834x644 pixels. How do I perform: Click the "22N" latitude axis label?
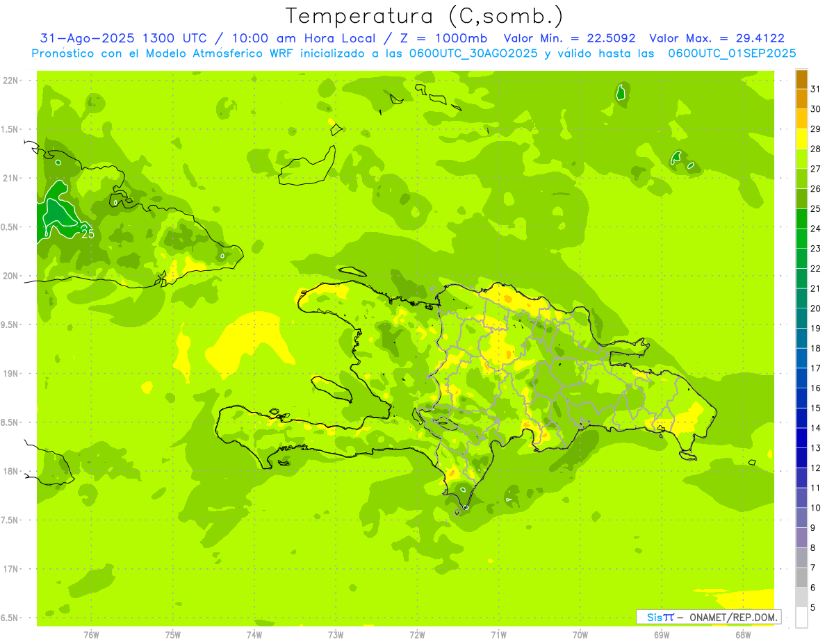tap(10, 81)
